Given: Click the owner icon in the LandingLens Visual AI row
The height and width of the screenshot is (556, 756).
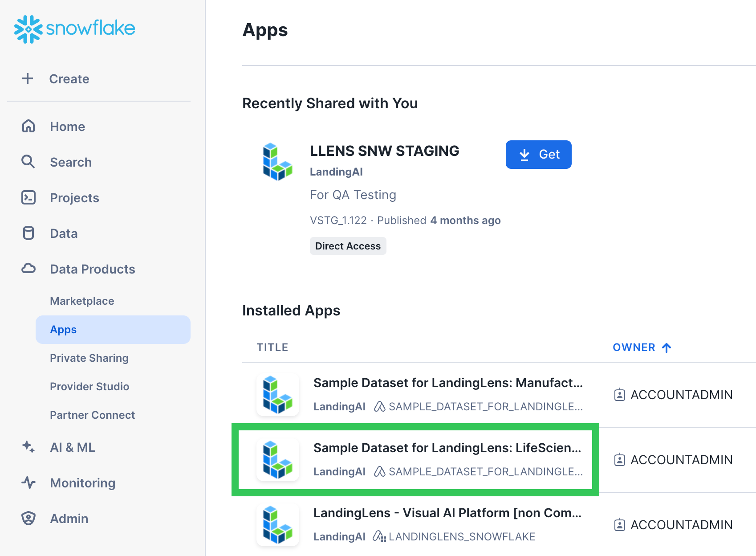Looking at the screenshot, I should (620, 525).
